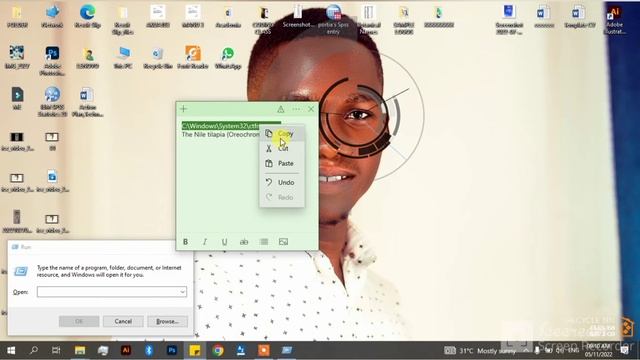Add a new sticky note with plus icon
Screen dimensions: 640x360
(x=184, y=109)
